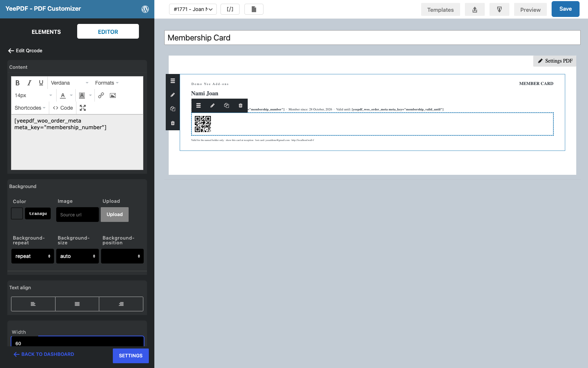Switch to the ELEMENTS tab

click(46, 32)
